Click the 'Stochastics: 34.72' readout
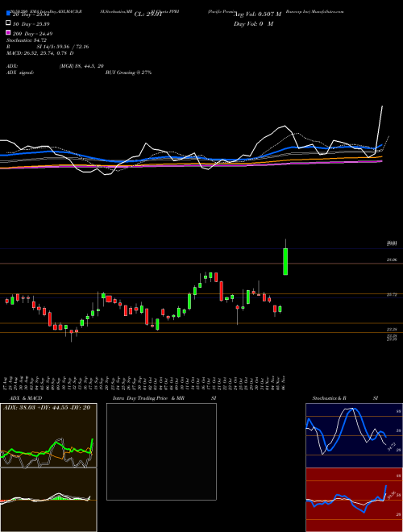This screenshot has width=403, height=532. pos(27,40)
